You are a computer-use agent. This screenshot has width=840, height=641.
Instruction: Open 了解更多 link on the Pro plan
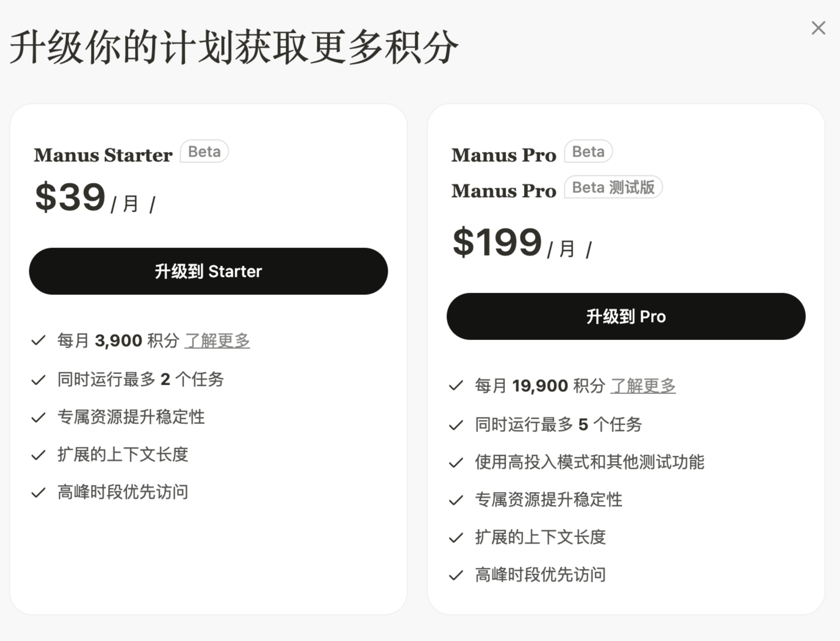[644, 386]
